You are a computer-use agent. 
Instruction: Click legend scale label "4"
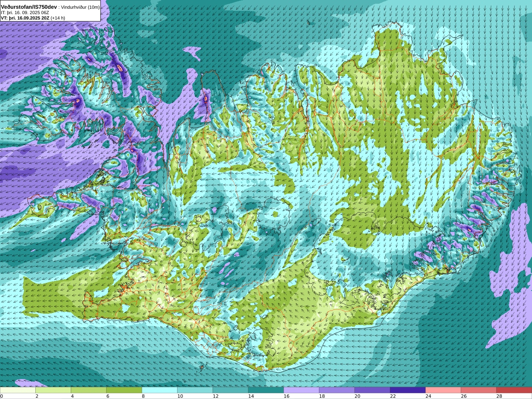pos(72,396)
